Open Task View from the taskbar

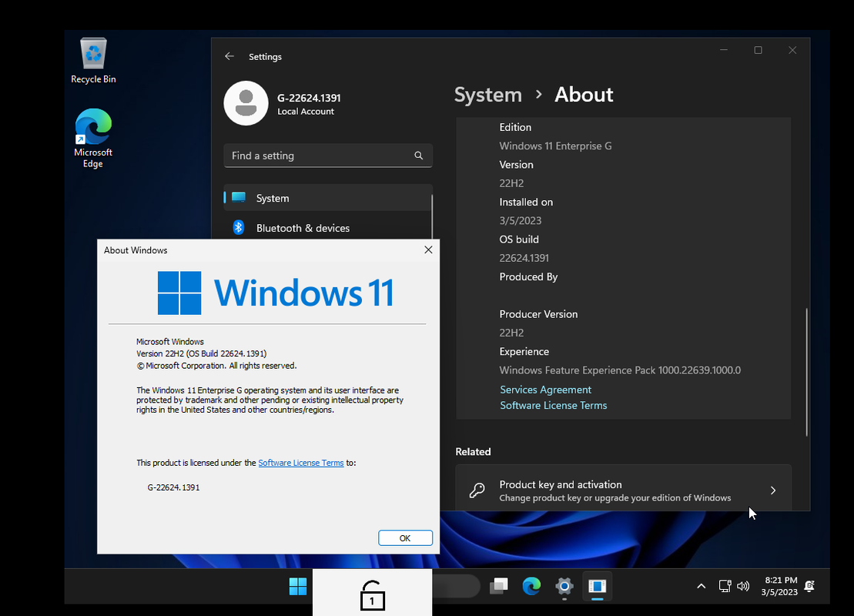coord(499,586)
